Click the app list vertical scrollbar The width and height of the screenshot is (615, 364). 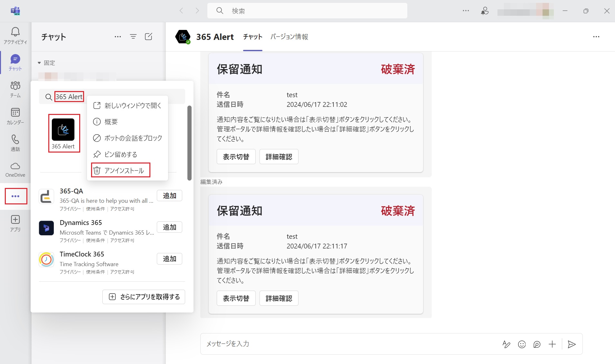190,143
